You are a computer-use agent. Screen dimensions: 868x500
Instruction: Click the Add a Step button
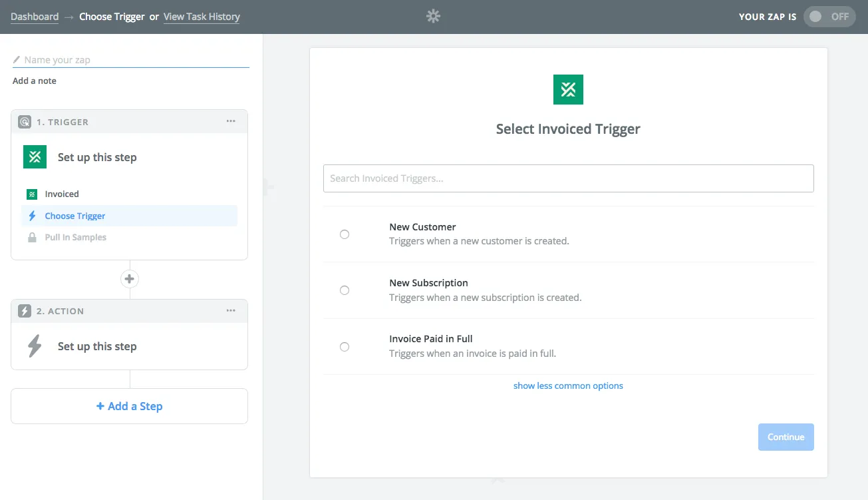tap(129, 406)
